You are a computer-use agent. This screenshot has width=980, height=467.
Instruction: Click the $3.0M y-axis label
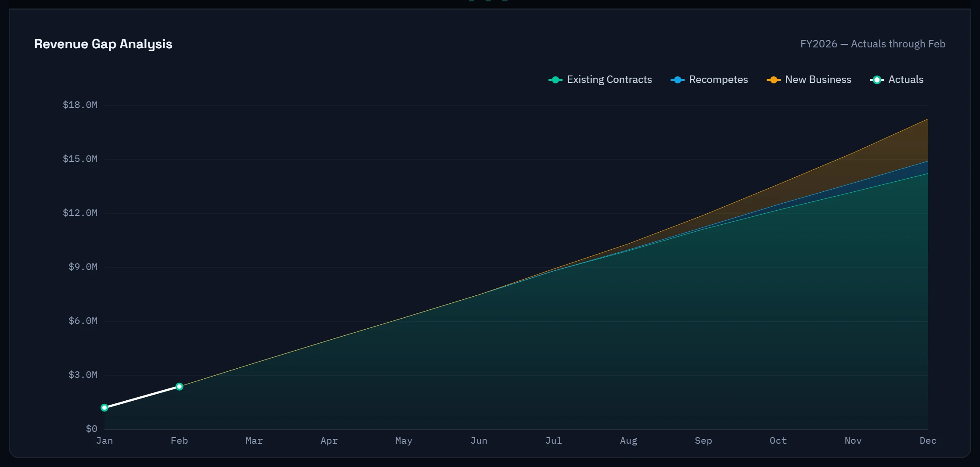tap(83, 375)
